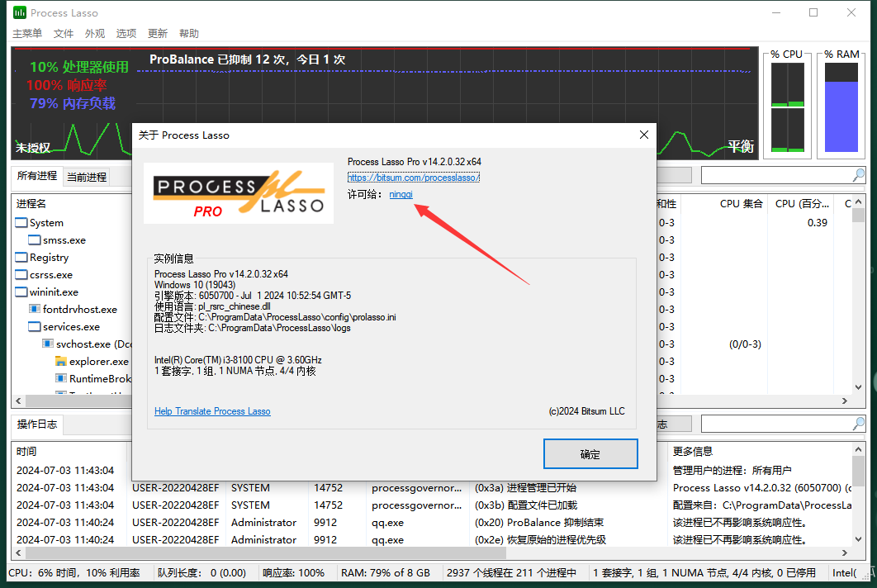Click the explorer.exe folder icon
Viewport: 877px width, 588px height.
(x=60, y=361)
